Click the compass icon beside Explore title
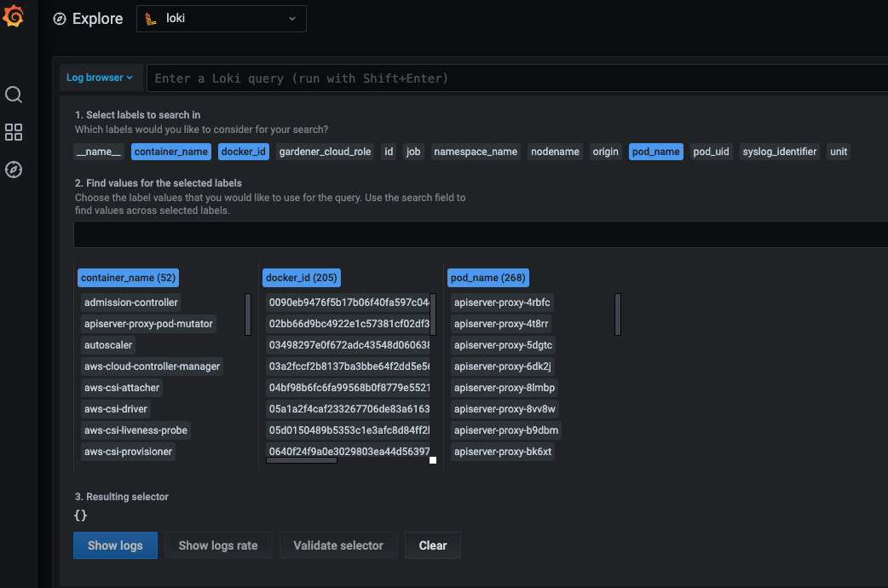The height and width of the screenshot is (588, 888). pyautogui.click(x=60, y=19)
